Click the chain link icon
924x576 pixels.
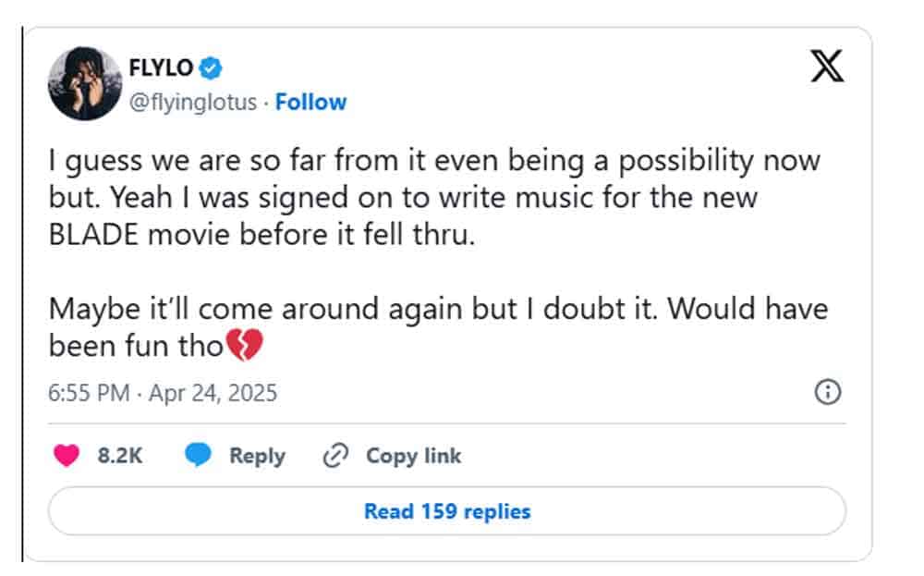tap(335, 455)
